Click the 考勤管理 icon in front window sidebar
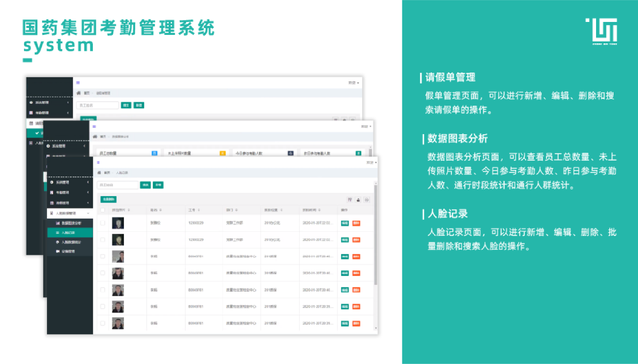 (x=51, y=192)
